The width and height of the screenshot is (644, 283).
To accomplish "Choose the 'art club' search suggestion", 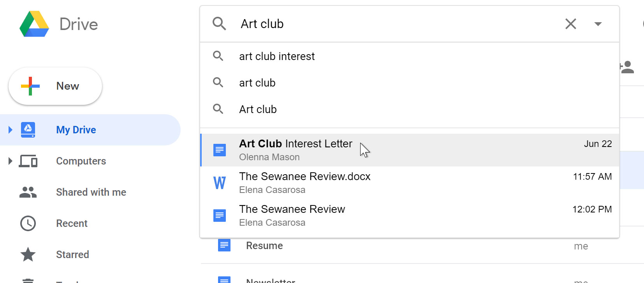I will (x=257, y=83).
